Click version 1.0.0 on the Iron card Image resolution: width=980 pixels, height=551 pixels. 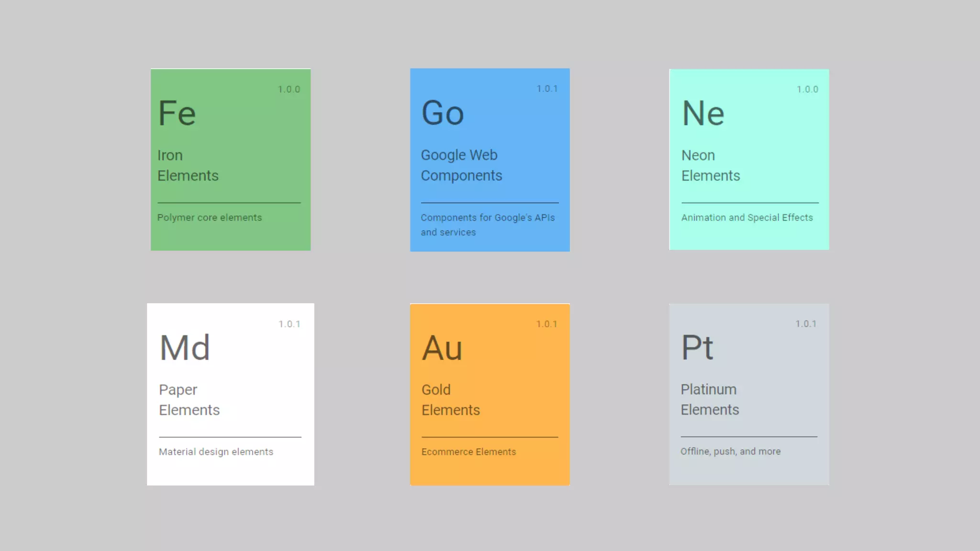point(289,89)
